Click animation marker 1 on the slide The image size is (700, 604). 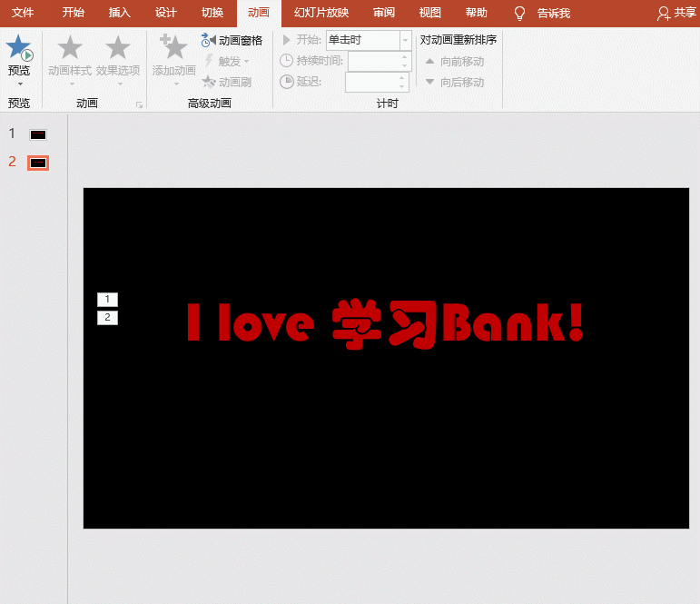(108, 300)
